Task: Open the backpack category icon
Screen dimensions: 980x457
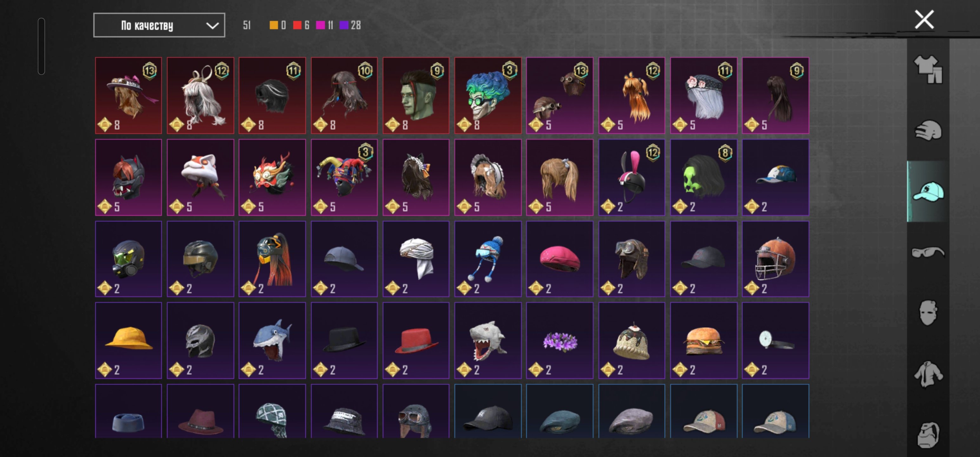Action: coord(928,434)
